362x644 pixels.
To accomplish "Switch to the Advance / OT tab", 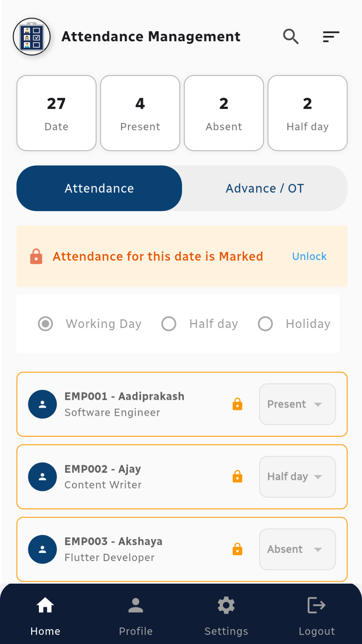I will click(x=265, y=189).
